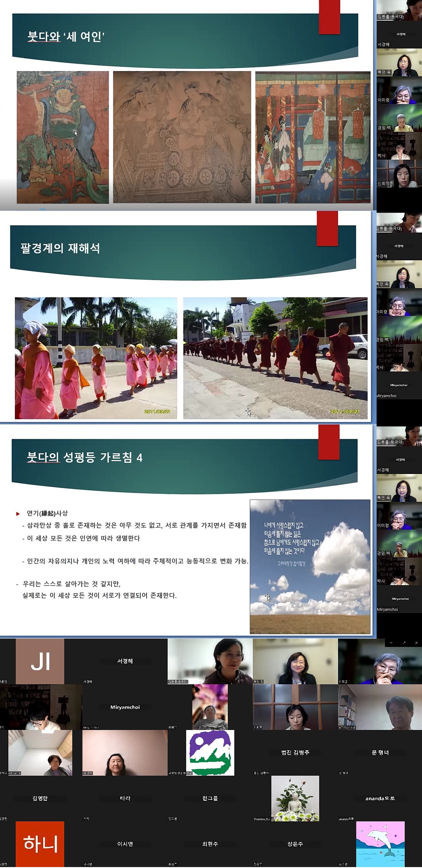422x868 pixels.
Task: Select the 이시연 participant tile
Action: 125,844
